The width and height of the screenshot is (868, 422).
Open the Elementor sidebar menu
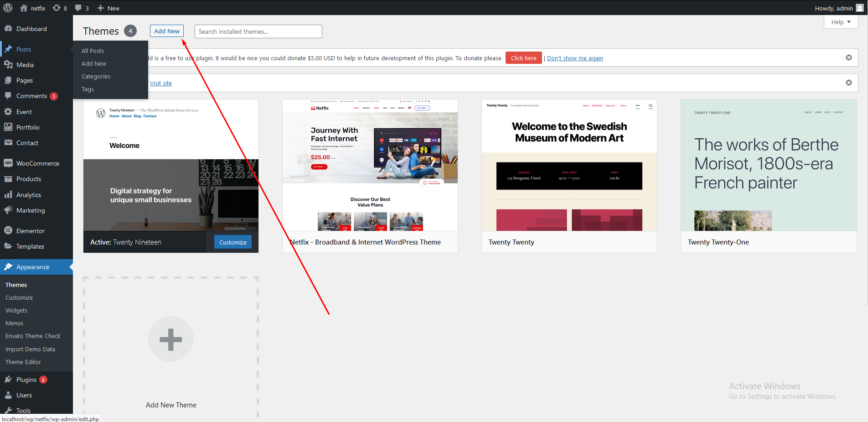click(30, 231)
